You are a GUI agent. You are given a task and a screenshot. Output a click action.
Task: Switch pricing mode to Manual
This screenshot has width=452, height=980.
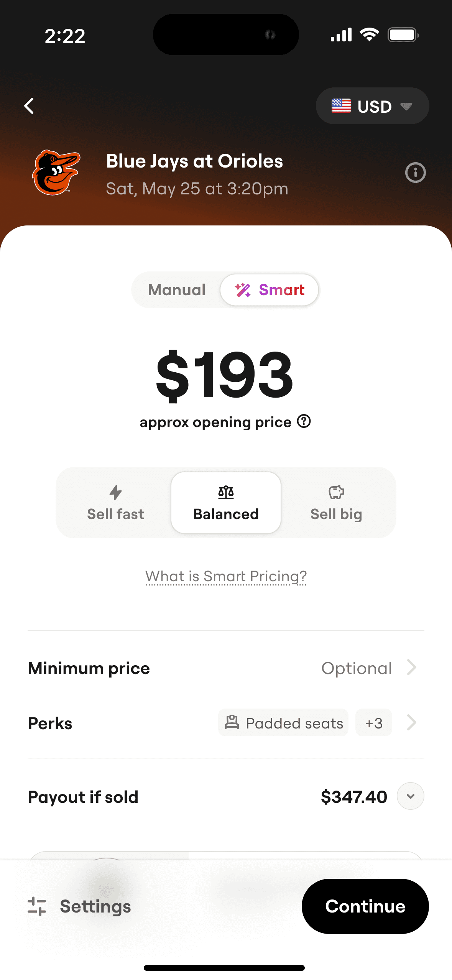click(177, 290)
